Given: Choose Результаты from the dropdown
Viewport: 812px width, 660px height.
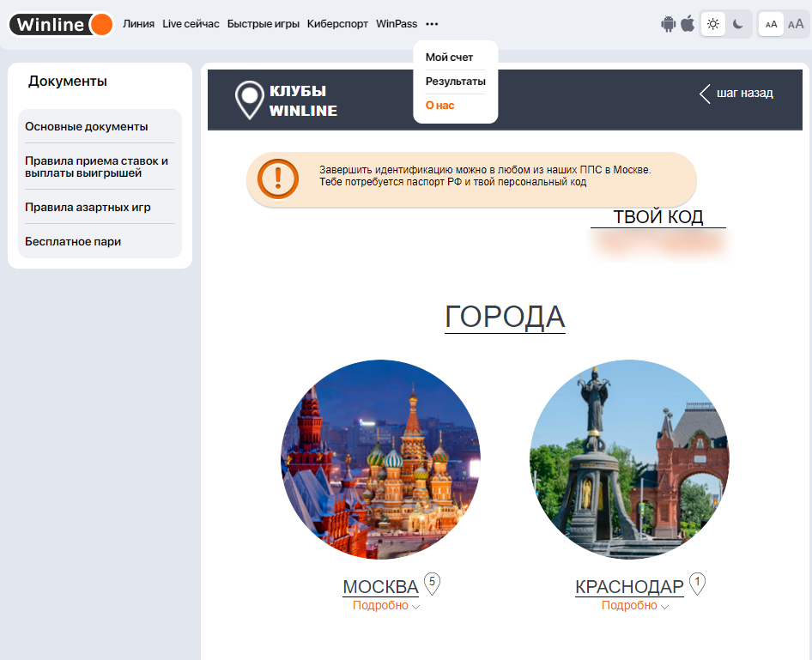Looking at the screenshot, I should click(455, 82).
